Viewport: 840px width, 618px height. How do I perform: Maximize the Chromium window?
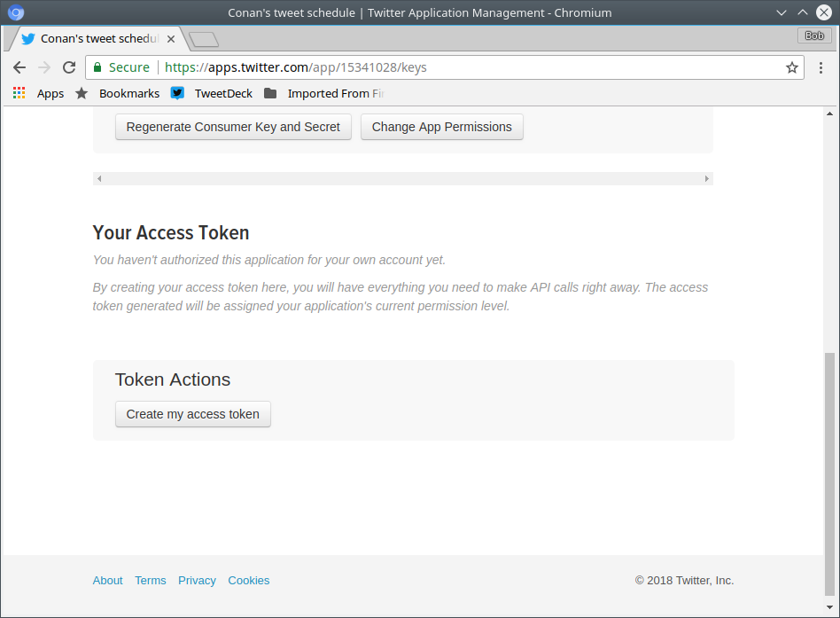pos(803,12)
